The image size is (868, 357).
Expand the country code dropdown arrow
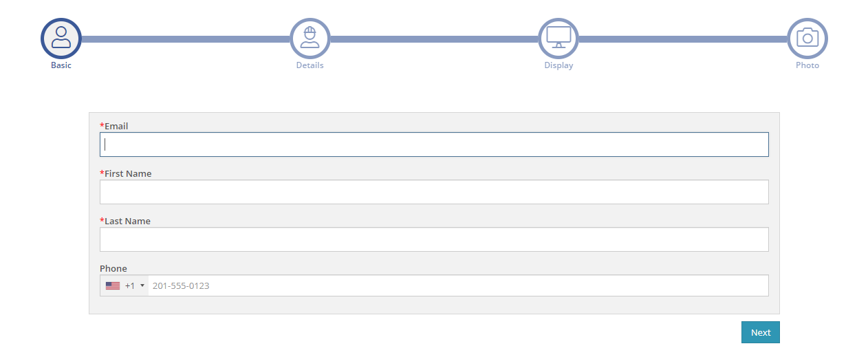(142, 285)
